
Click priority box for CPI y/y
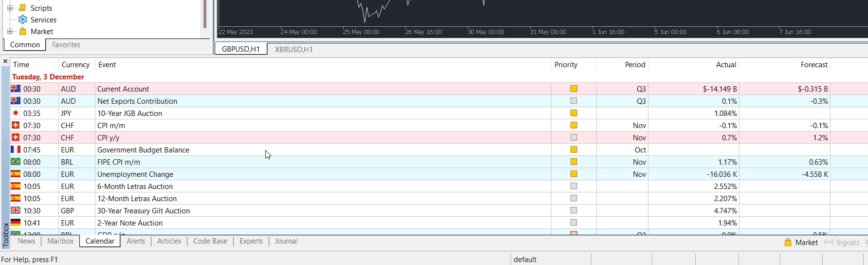(573, 137)
